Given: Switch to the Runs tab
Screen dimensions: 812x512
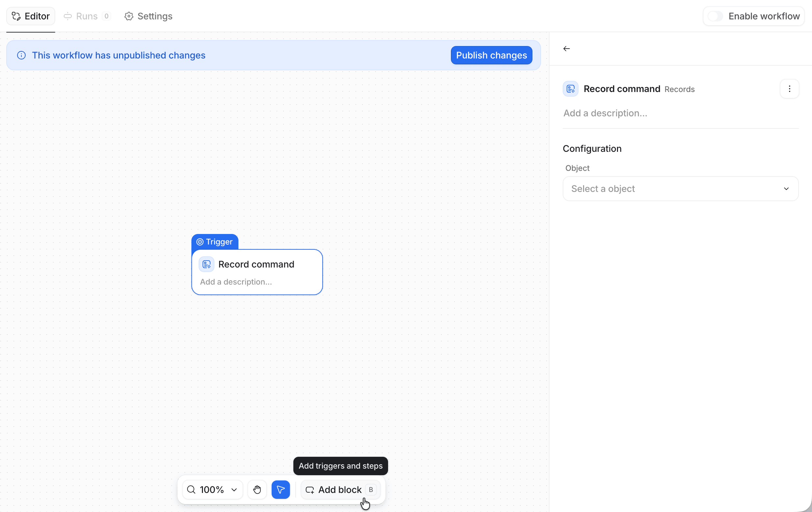Looking at the screenshot, I should pyautogui.click(x=87, y=16).
